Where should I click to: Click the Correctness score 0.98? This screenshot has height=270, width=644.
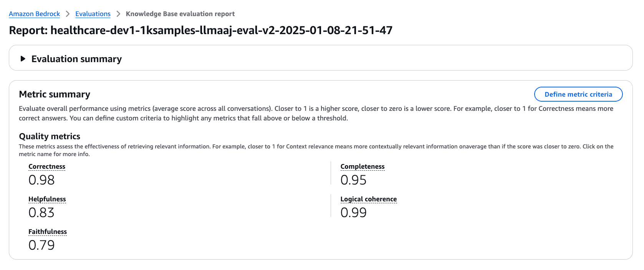(41, 180)
